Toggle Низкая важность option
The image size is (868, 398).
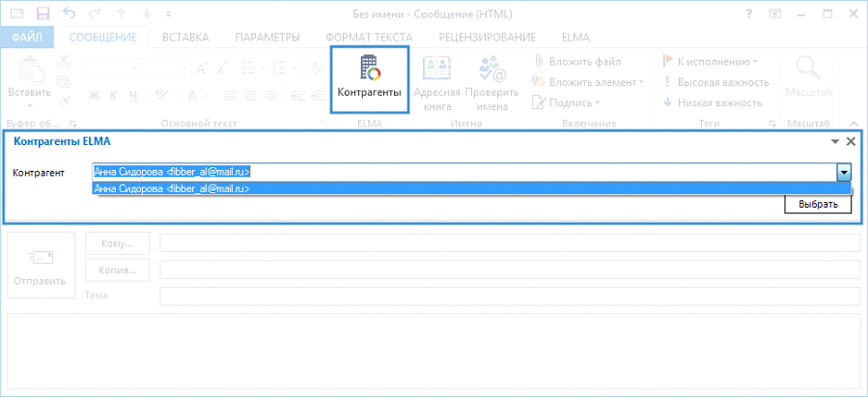click(715, 102)
